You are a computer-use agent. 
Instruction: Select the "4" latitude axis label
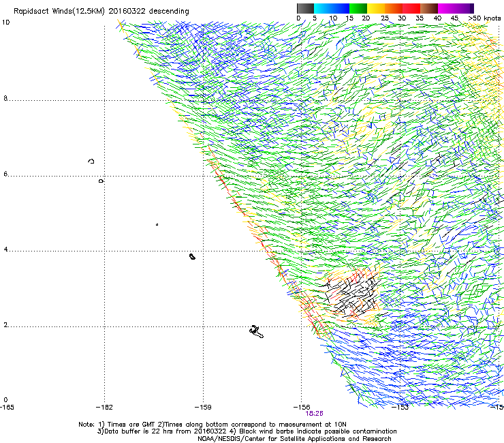[x=5, y=249]
